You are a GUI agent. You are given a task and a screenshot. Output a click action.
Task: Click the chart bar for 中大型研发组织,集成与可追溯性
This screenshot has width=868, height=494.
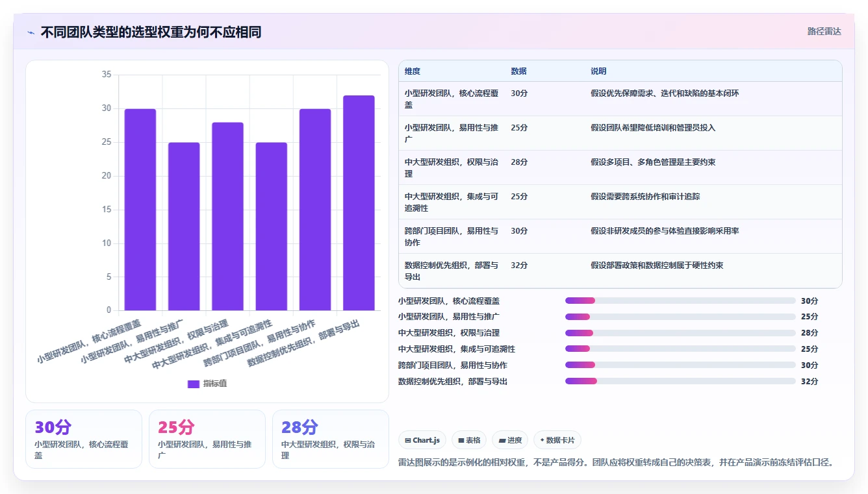point(272,227)
